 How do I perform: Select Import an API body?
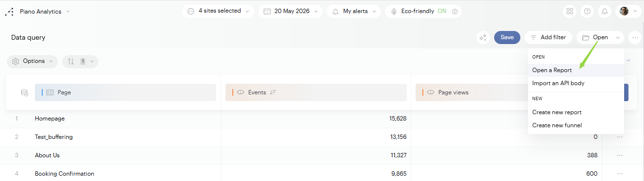[x=576, y=83]
